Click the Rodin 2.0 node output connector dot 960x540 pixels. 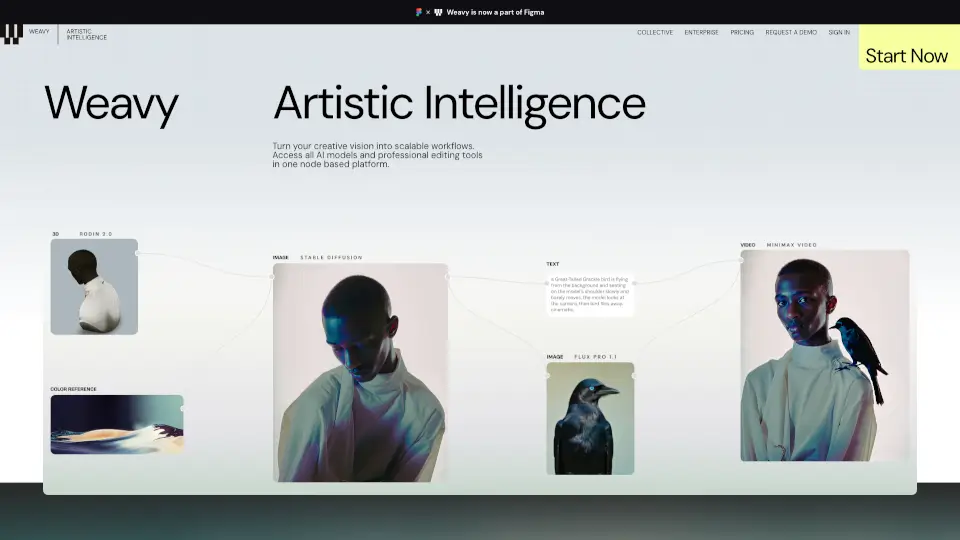coord(138,254)
